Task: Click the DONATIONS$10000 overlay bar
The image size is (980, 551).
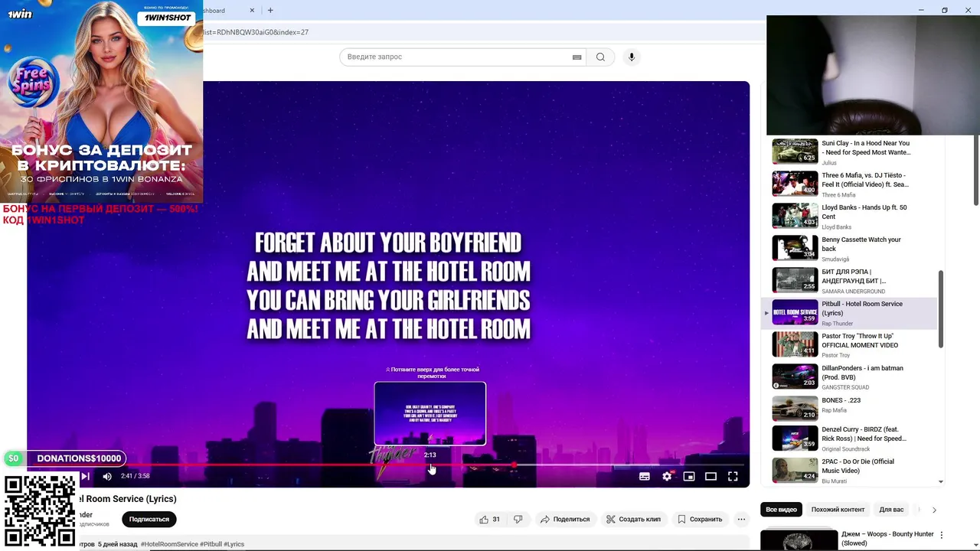Action: click(65, 458)
